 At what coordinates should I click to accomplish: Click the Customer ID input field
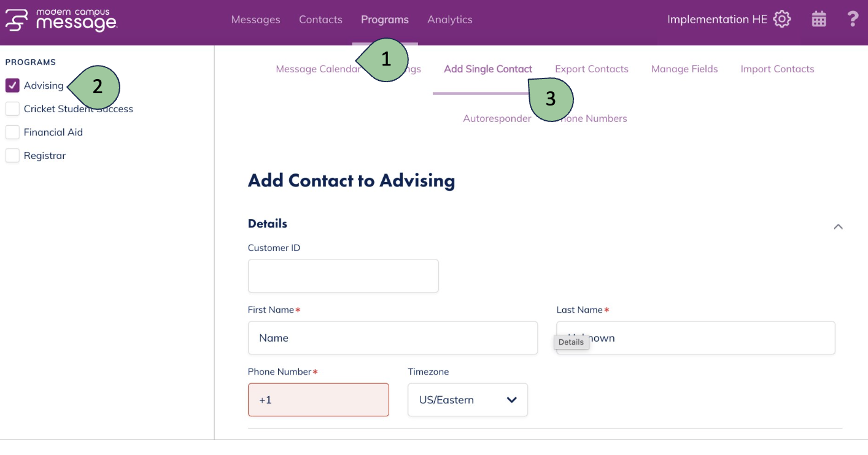[343, 276]
